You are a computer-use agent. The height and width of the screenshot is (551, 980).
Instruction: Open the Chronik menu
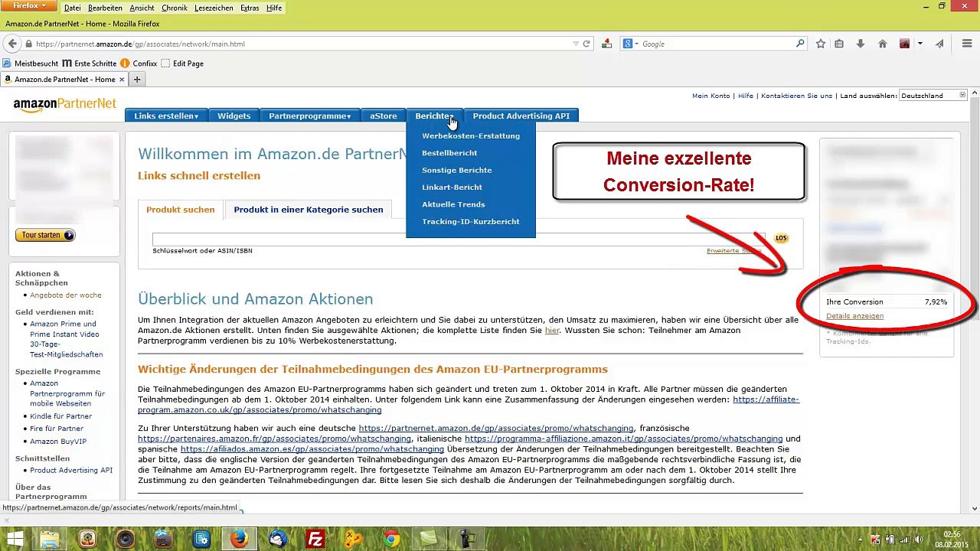pyautogui.click(x=175, y=8)
